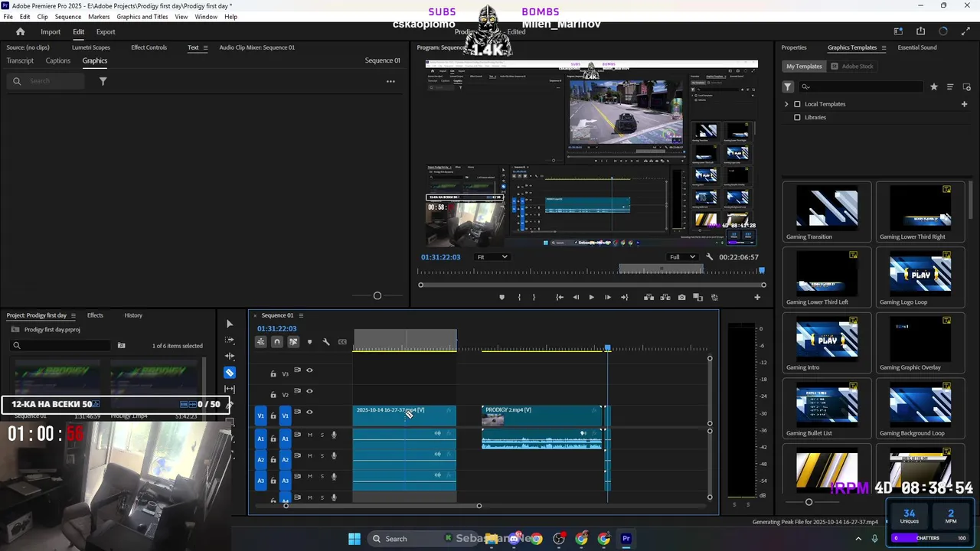Open timeline display settings wrench

click(326, 341)
